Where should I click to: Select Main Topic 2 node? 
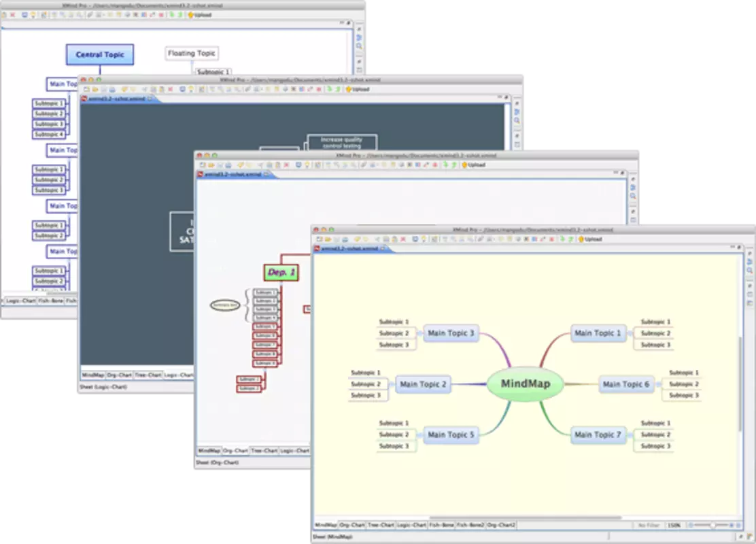424,384
